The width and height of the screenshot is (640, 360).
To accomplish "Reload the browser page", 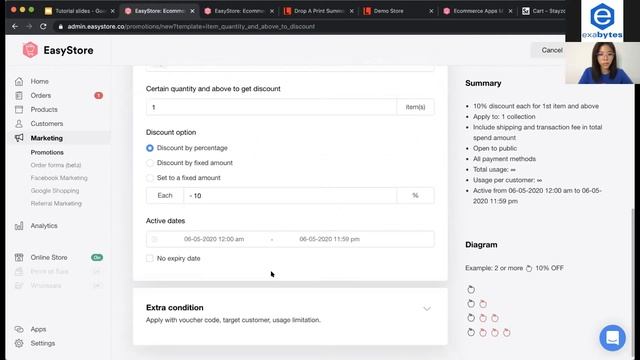I will point(43,27).
